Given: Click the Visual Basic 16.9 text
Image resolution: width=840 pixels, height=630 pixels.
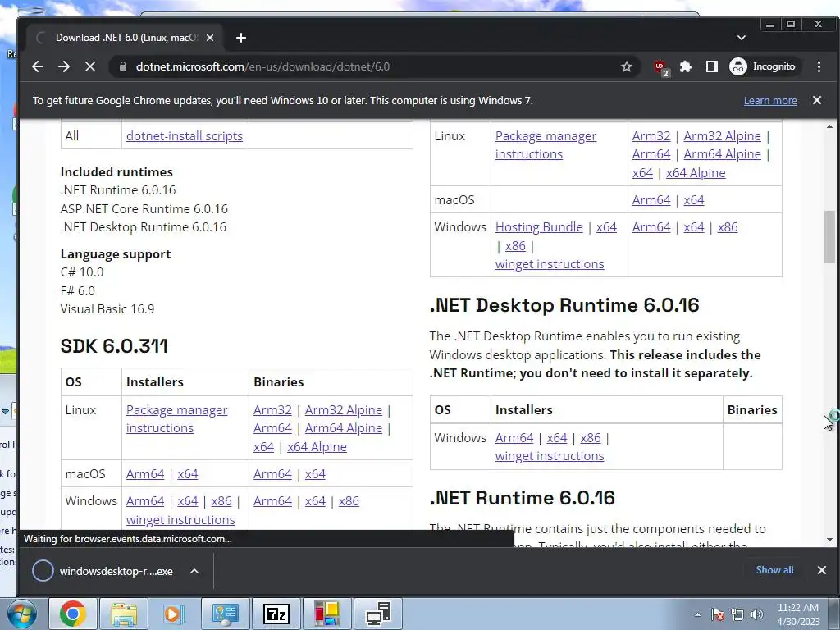Looking at the screenshot, I should click(107, 309).
